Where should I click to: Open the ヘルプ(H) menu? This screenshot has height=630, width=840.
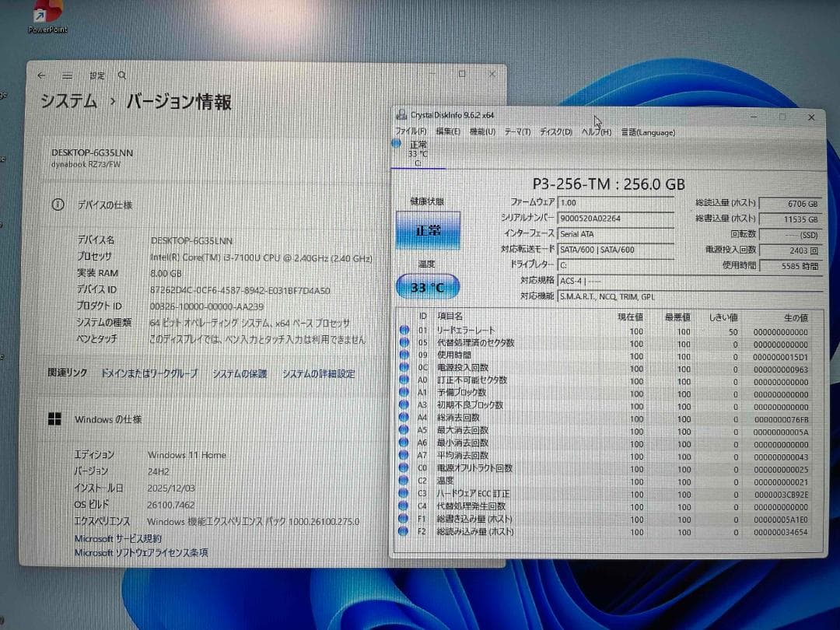click(597, 132)
